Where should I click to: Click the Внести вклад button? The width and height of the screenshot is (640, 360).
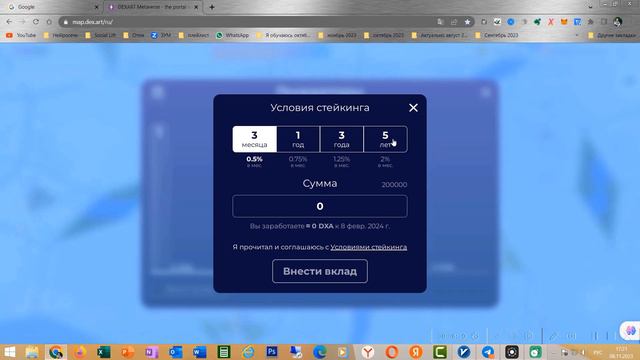tap(320, 271)
